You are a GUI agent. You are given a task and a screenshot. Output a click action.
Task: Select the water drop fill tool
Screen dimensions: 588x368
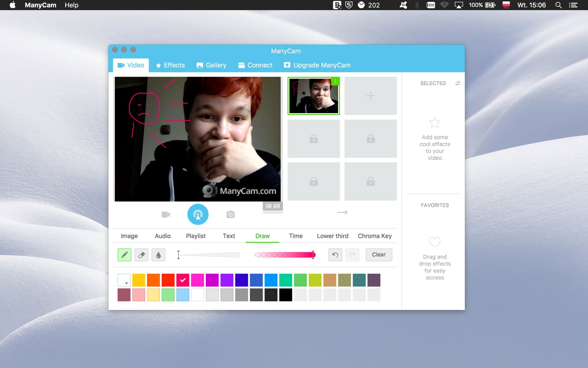[158, 255]
